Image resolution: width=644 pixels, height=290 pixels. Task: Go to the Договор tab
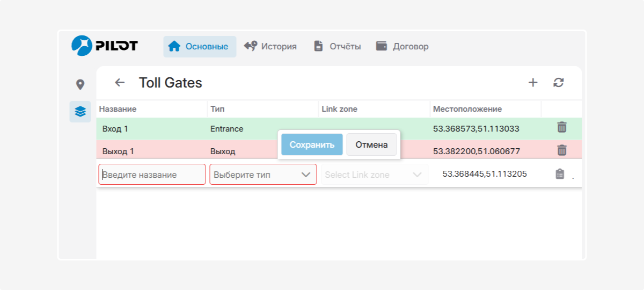(402, 46)
